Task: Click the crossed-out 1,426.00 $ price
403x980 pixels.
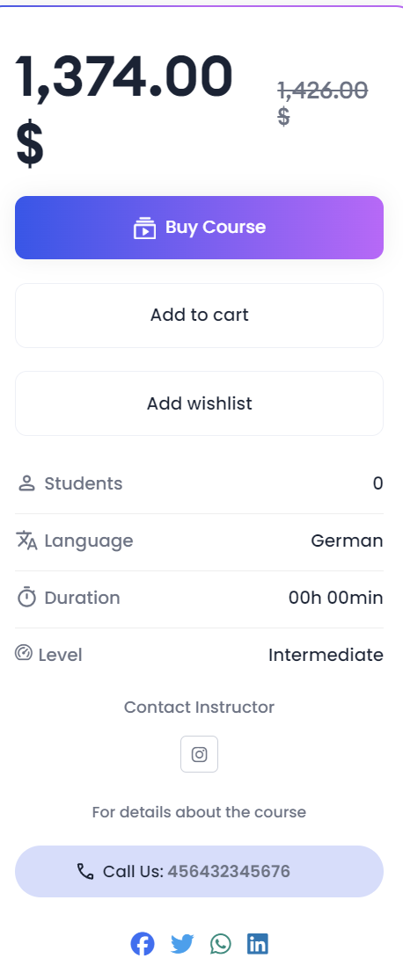Action: (323, 103)
